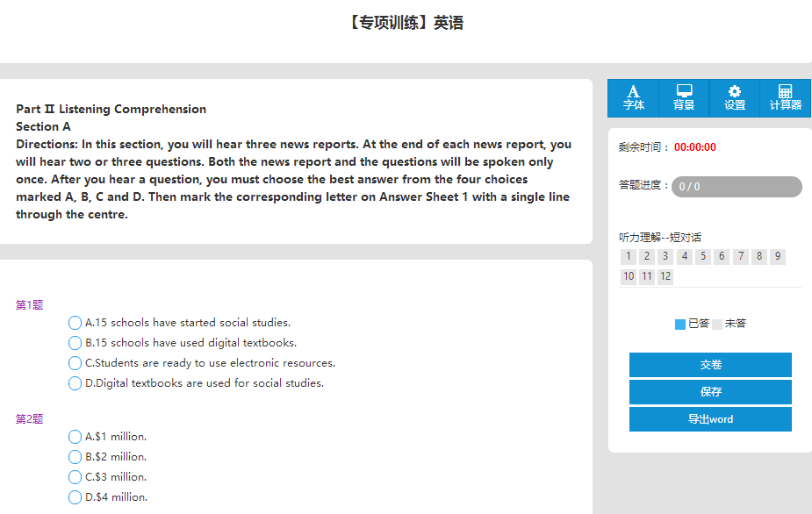
Task: Jump to question 9 in navigator
Action: [x=778, y=256]
